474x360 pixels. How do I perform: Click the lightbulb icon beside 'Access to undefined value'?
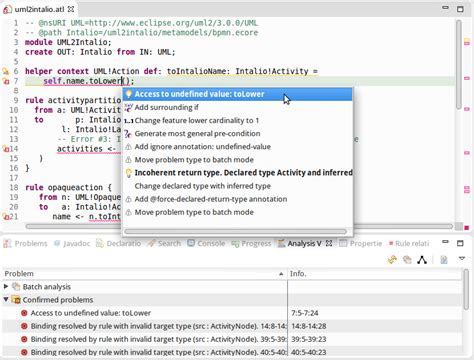[x=128, y=94]
